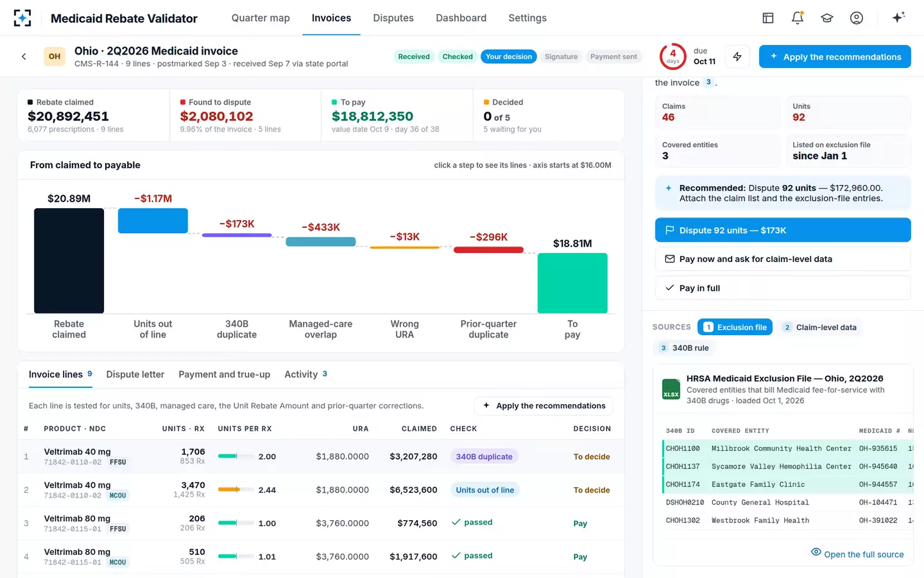Screen dimensions: 924x578
Task: Click the 4 days due countdown ring
Action: coord(672,57)
